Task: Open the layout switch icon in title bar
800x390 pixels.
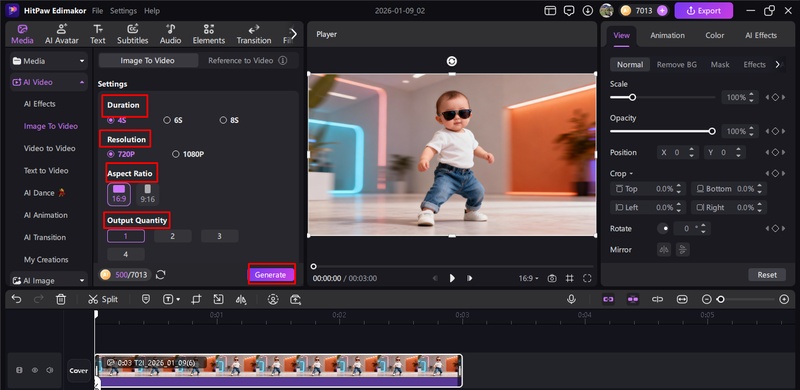Action: point(550,10)
